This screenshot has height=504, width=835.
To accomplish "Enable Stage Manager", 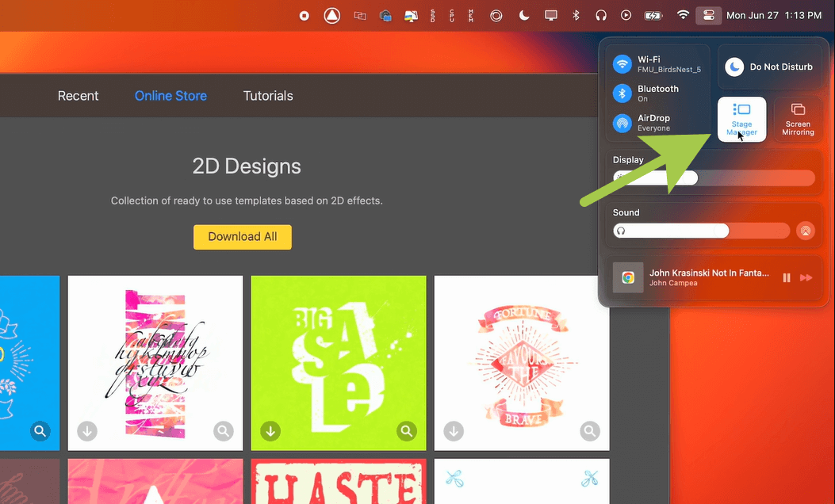I will coord(741,119).
